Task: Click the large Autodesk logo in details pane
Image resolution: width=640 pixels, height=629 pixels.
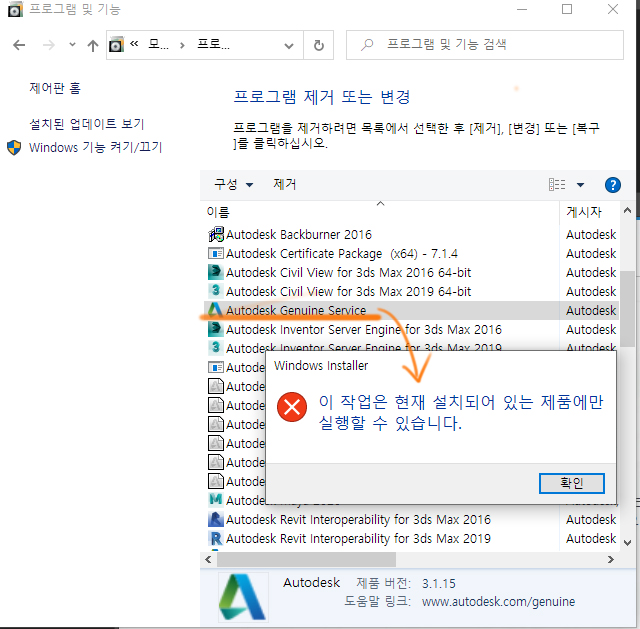Action: 243,596
